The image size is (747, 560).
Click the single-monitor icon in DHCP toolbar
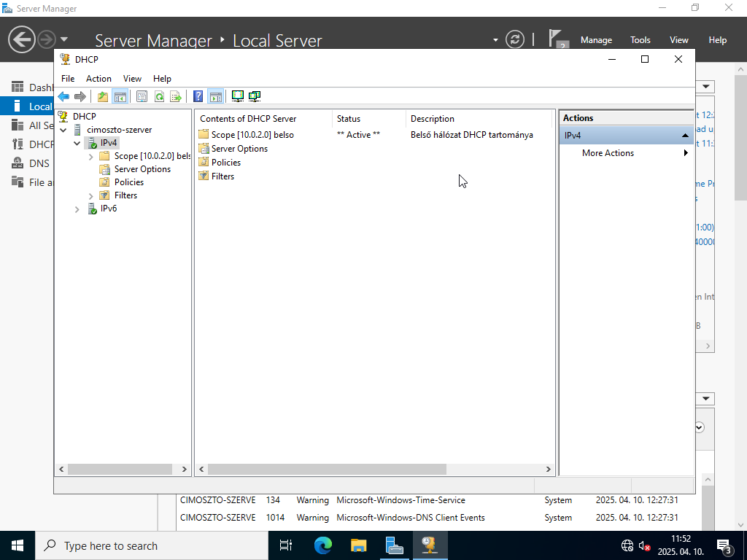click(237, 96)
